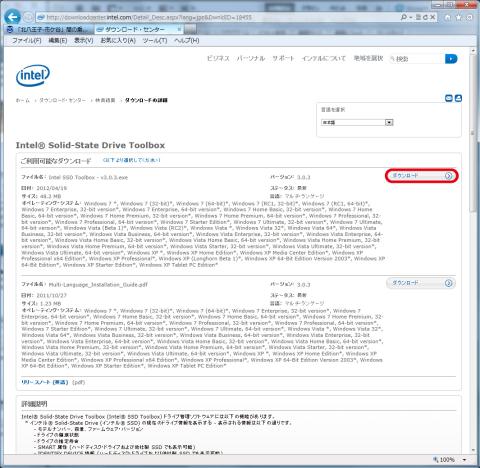480x468 pixels.
Task: Open the インテルについて navigation link
Action: coord(323,58)
